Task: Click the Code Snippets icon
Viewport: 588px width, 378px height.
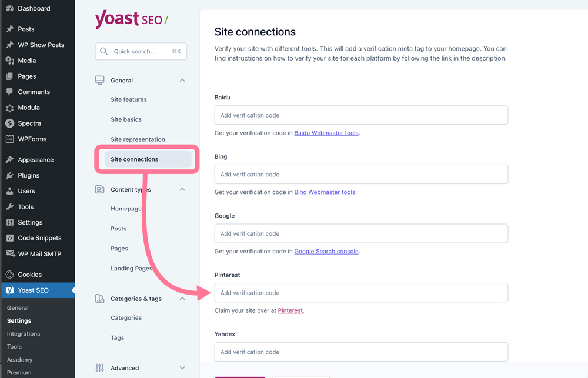Action: [10, 238]
